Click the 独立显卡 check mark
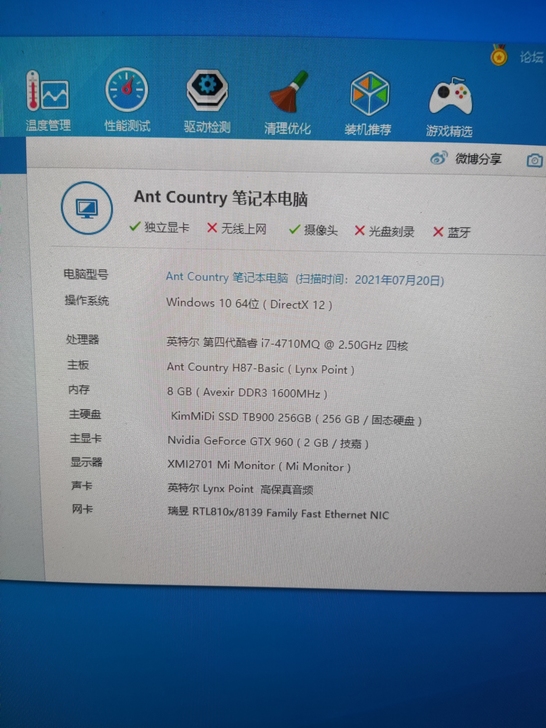 135,227
